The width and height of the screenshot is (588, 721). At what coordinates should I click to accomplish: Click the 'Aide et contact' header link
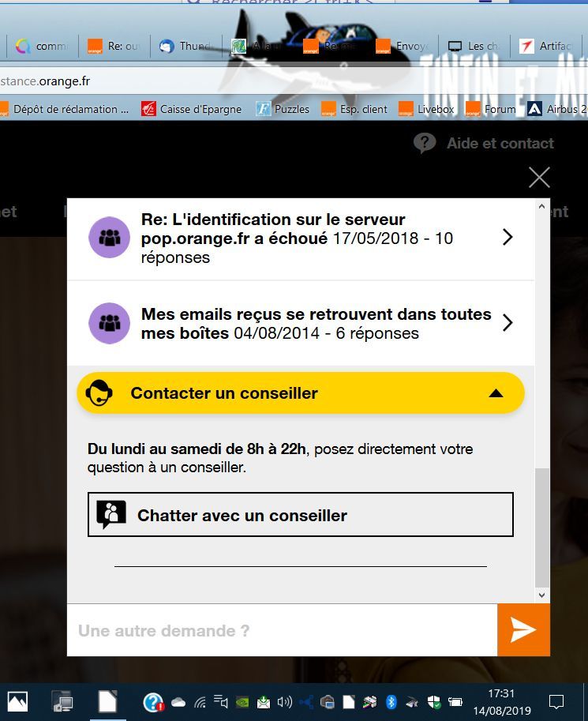point(500,143)
